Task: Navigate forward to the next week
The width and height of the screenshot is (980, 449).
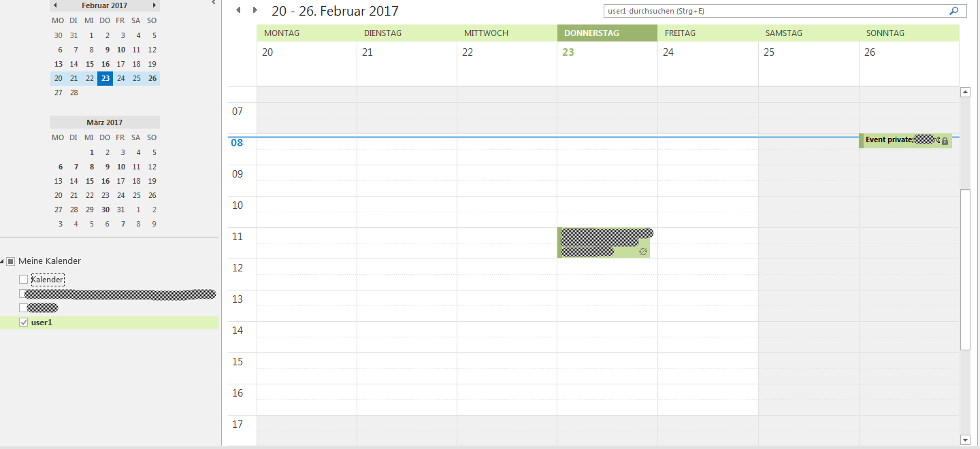Action: click(x=255, y=10)
